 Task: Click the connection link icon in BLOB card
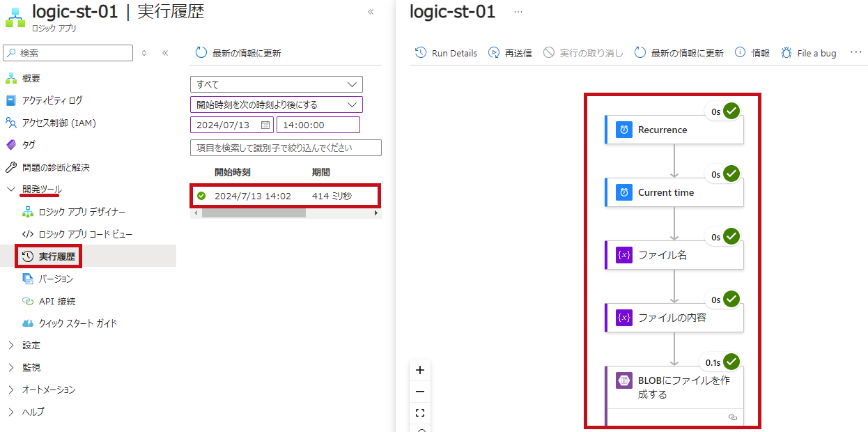click(732, 417)
